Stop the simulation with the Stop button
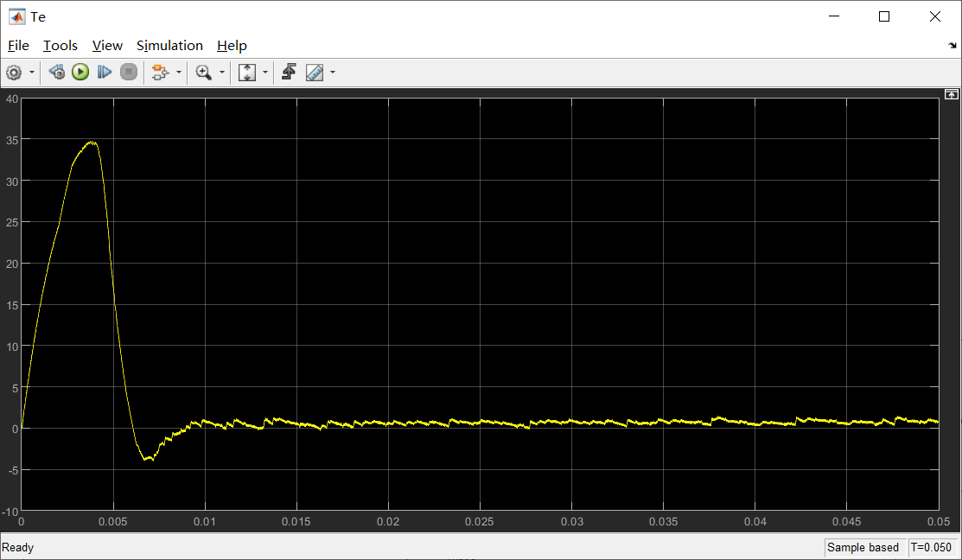Screen dimensions: 962x560 click(x=128, y=73)
